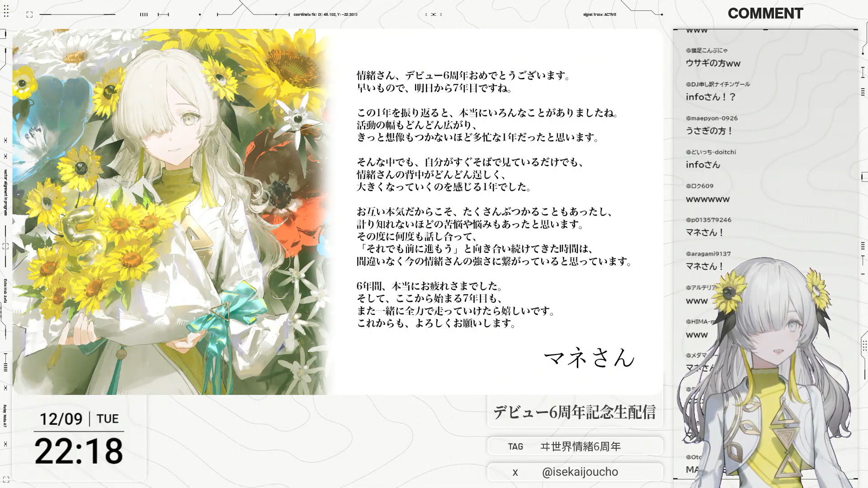Click the corner bracket icon at bottom-left
The image size is (868, 488).
pyautogui.click(x=6, y=479)
